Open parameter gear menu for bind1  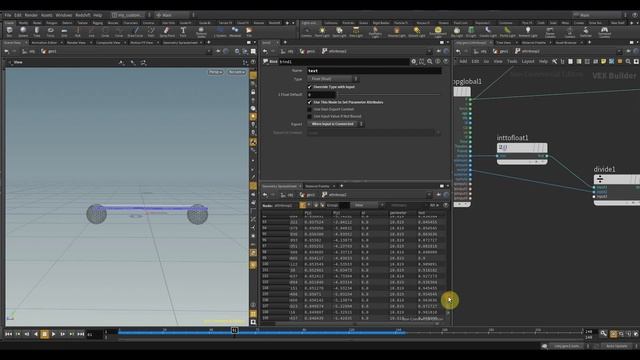click(x=413, y=62)
